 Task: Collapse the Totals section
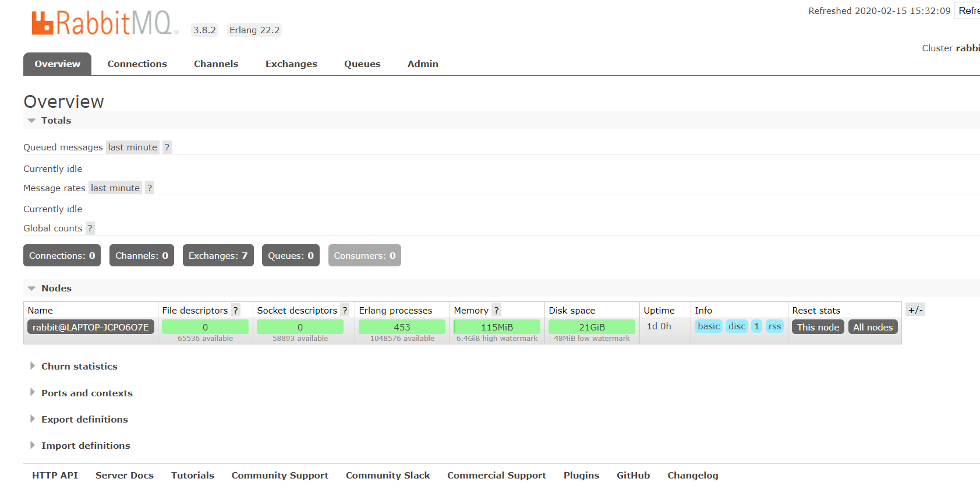coord(56,121)
